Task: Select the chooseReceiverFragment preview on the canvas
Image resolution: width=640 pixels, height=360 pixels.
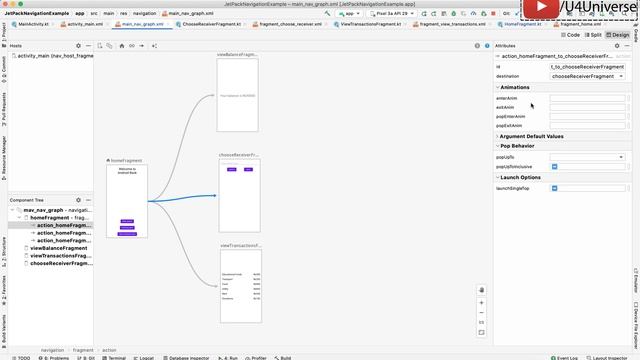Action: pyautogui.click(x=240, y=196)
